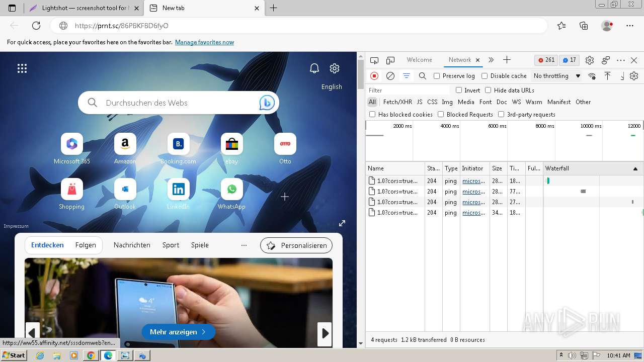Filter requests by JS type

pos(420,102)
